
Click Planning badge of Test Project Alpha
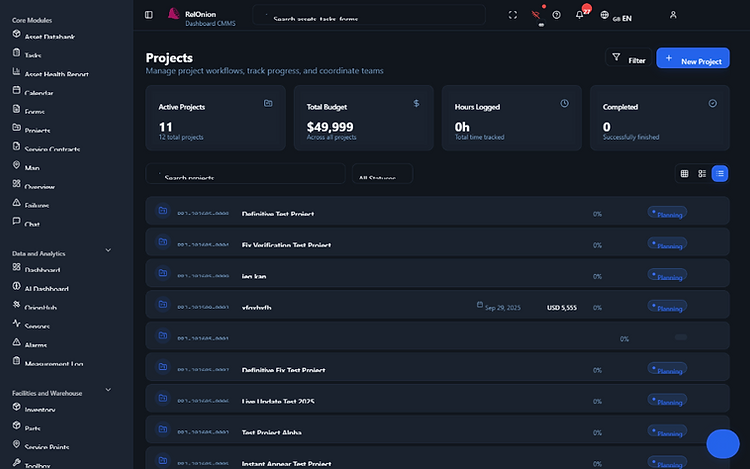coord(667,431)
